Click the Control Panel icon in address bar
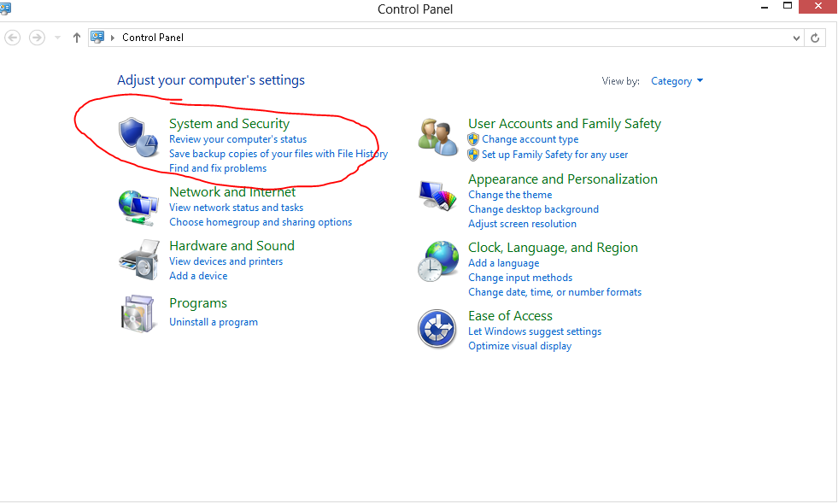Viewport: 838px width, 504px height. (97, 38)
